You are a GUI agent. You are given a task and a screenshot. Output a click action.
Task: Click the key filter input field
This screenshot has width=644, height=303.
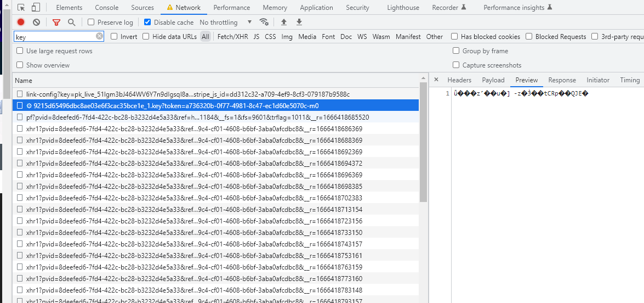[54, 37]
